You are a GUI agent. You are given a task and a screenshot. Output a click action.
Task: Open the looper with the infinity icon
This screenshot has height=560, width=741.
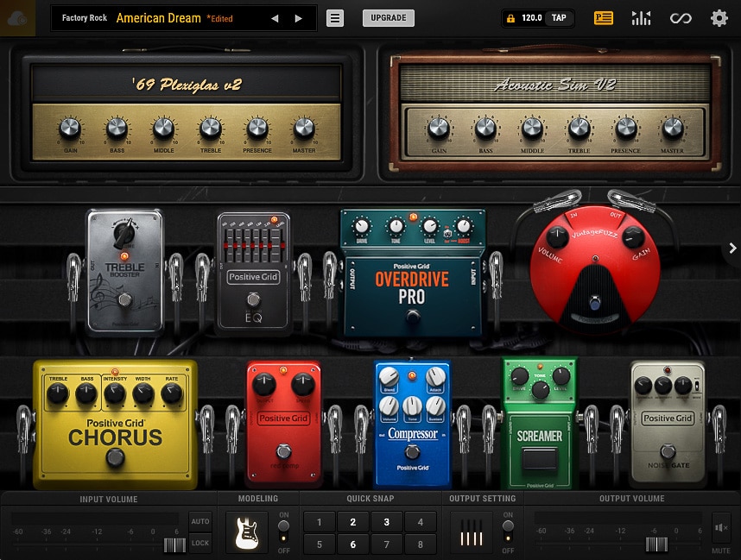pyautogui.click(x=681, y=17)
